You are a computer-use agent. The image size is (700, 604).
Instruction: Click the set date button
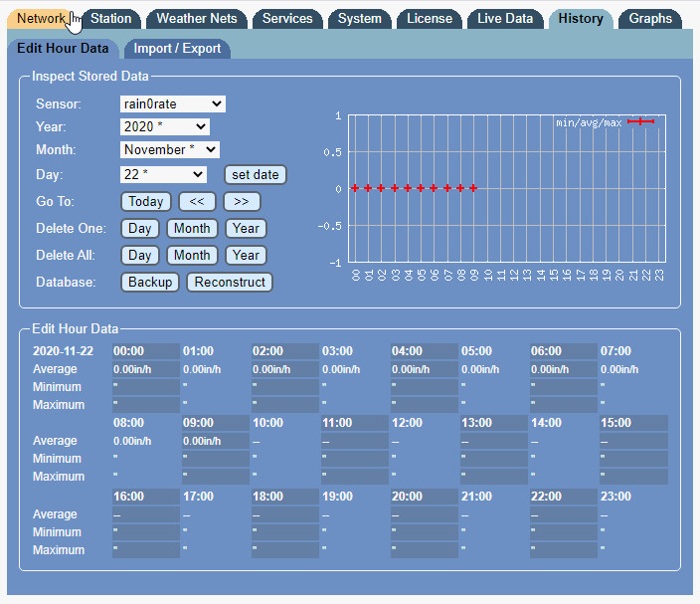[x=255, y=175]
